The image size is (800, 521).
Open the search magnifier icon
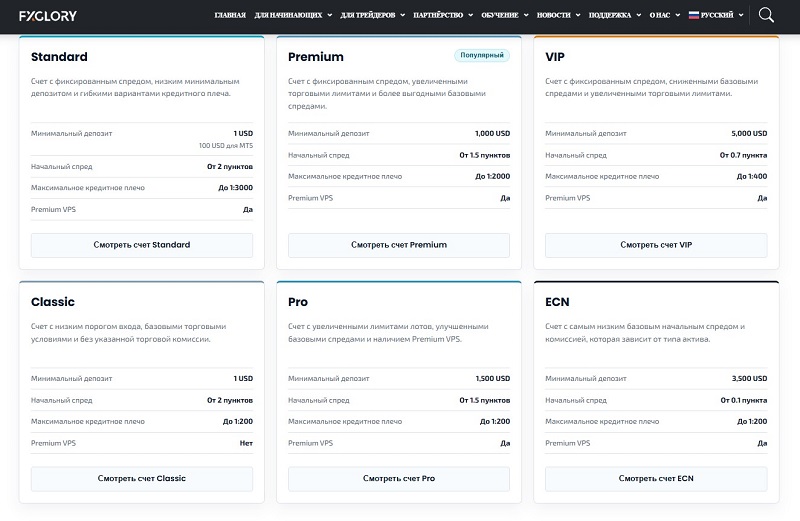pyautogui.click(x=766, y=15)
